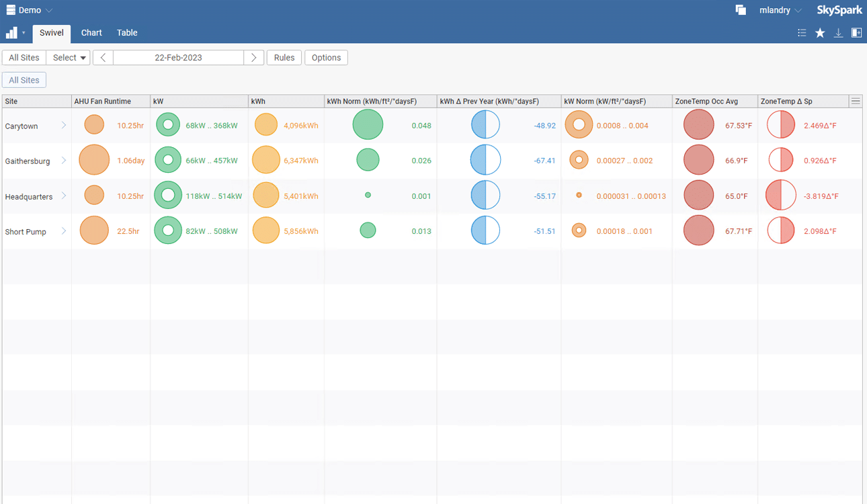Click the star favorites icon

[x=820, y=33]
